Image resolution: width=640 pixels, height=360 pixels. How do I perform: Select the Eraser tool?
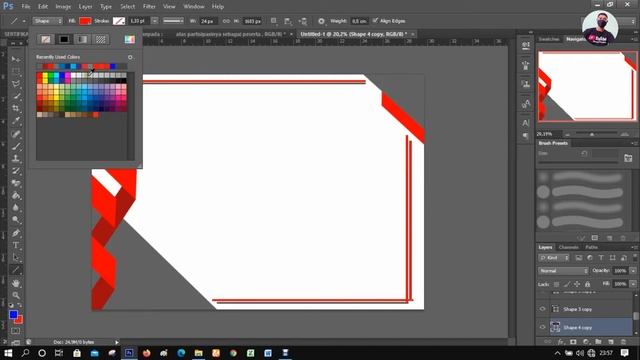[x=16, y=183]
